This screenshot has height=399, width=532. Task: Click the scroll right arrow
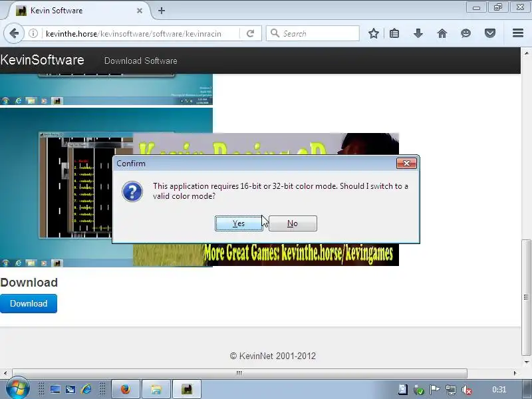515,373
